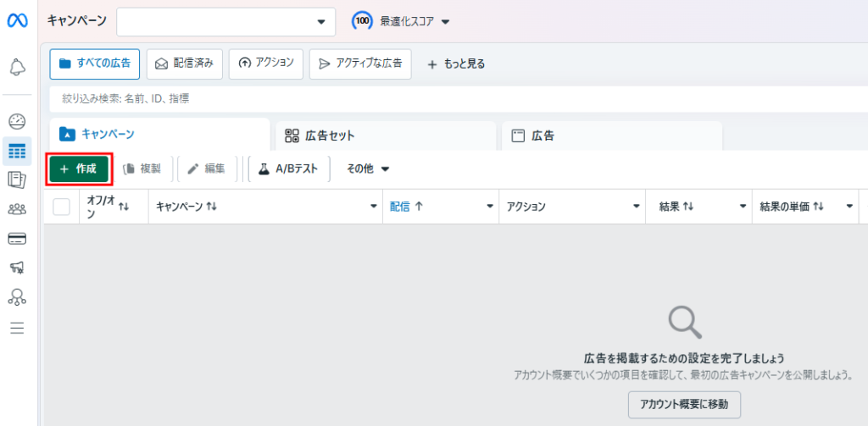Click the green 作成 button
Screen dimensions: 868x426
pos(79,169)
